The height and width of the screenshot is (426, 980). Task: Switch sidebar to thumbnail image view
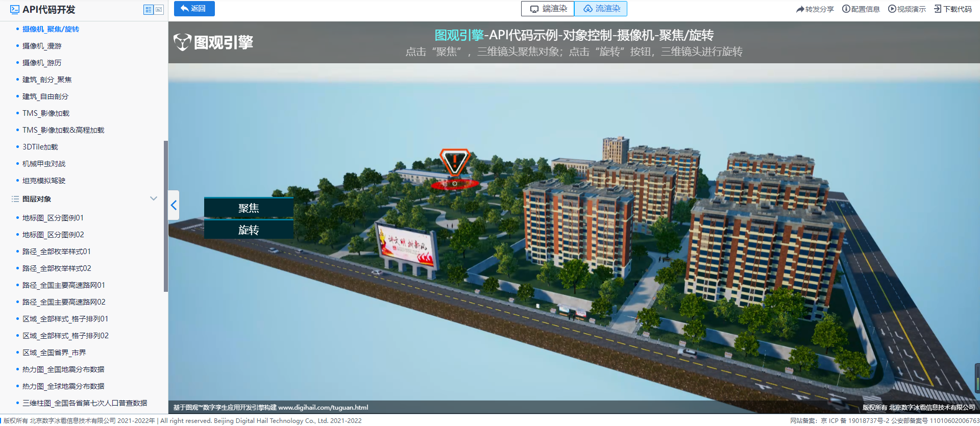(159, 10)
